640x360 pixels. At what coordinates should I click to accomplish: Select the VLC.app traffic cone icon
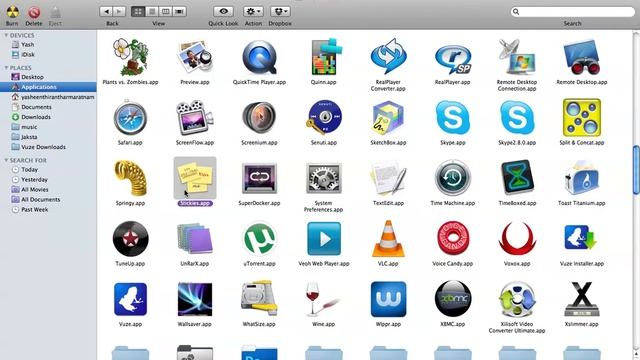[x=388, y=239]
